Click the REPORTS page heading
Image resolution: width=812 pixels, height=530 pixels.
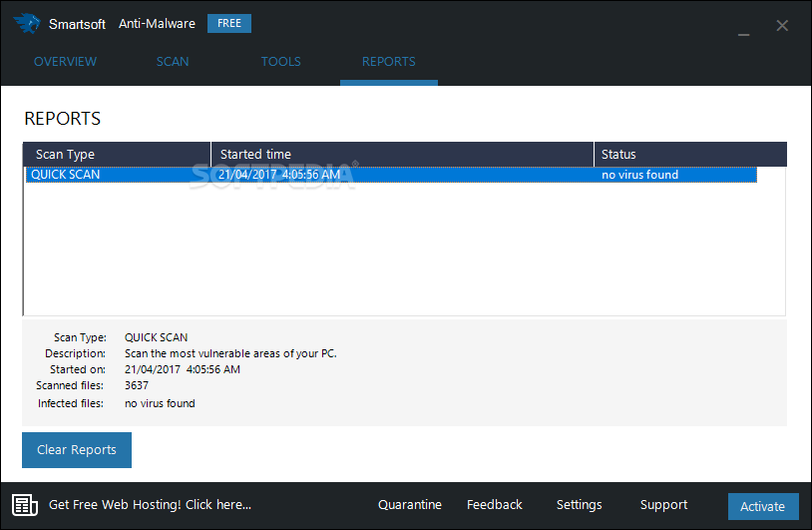click(x=62, y=119)
